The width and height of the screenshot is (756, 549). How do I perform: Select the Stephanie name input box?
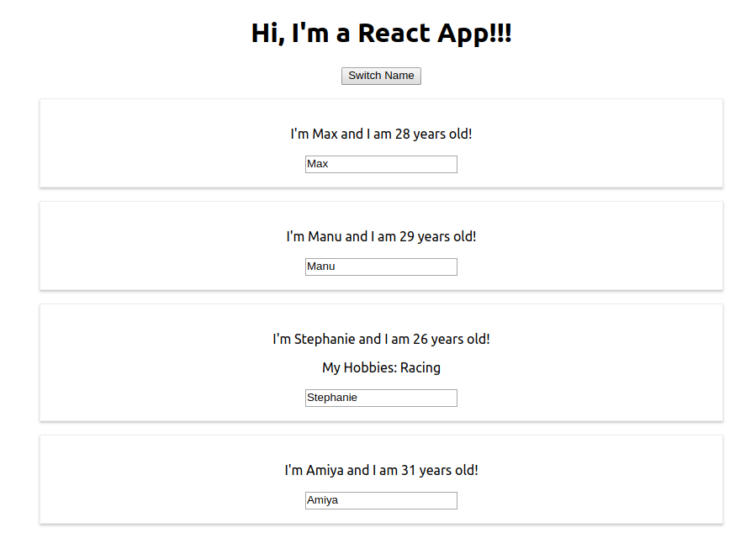tap(381, 398)
